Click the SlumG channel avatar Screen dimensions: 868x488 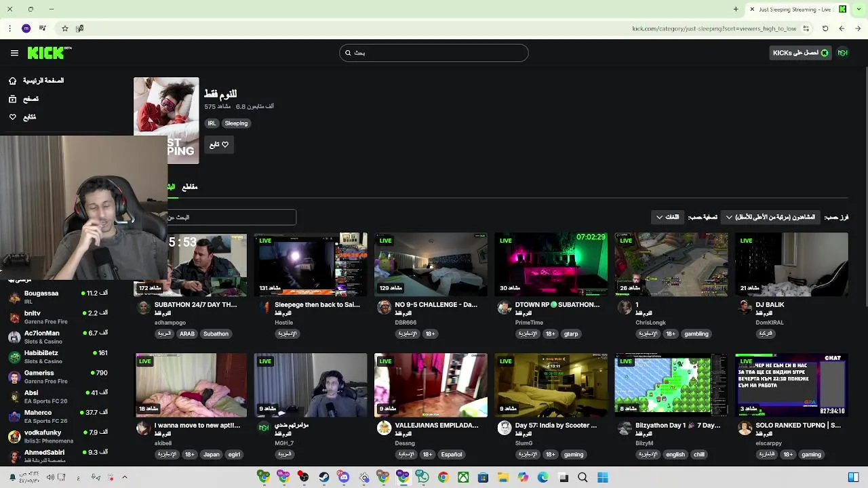[x=504, y=428]
